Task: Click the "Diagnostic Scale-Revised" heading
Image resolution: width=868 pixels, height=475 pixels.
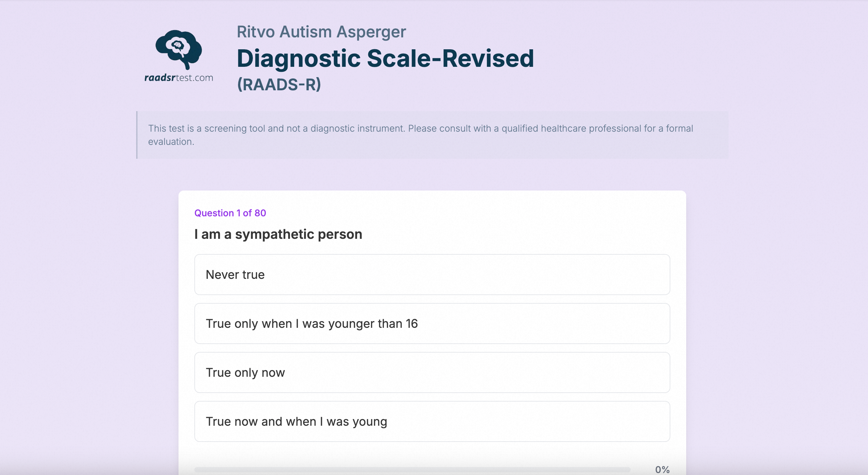Action: (x=385, y=58)
